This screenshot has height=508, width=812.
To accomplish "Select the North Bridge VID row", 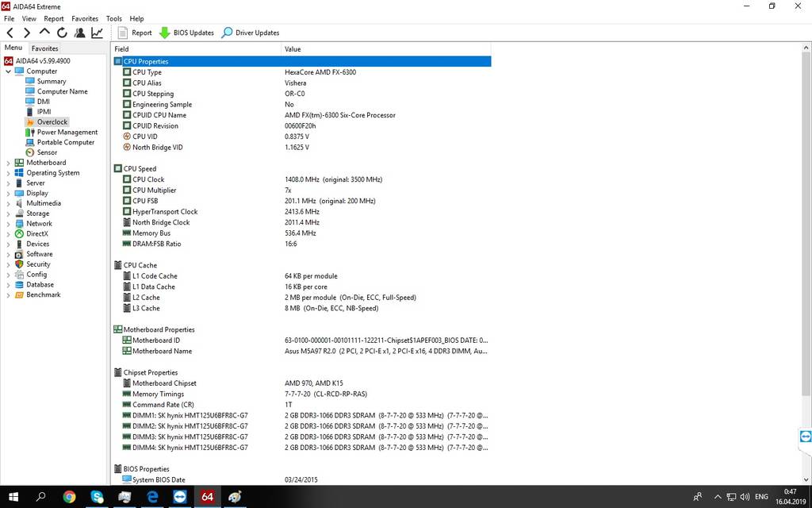I will [x=302, y=147].
